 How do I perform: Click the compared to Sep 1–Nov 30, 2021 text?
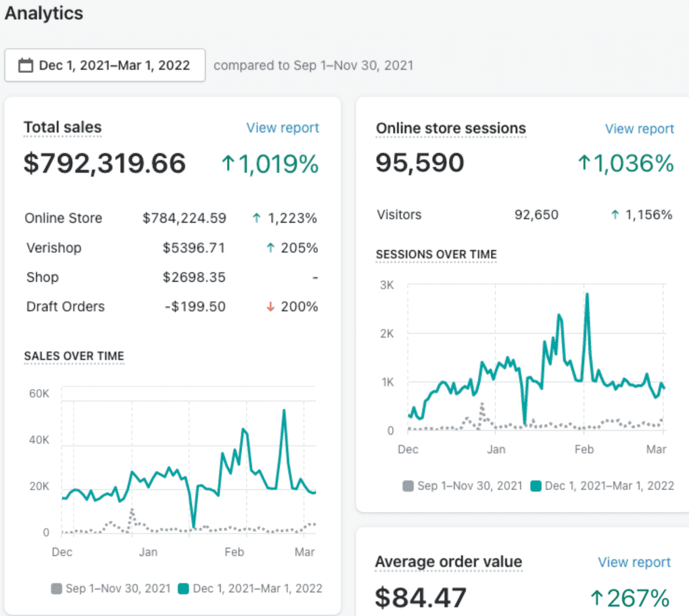[x=313, y=65]
